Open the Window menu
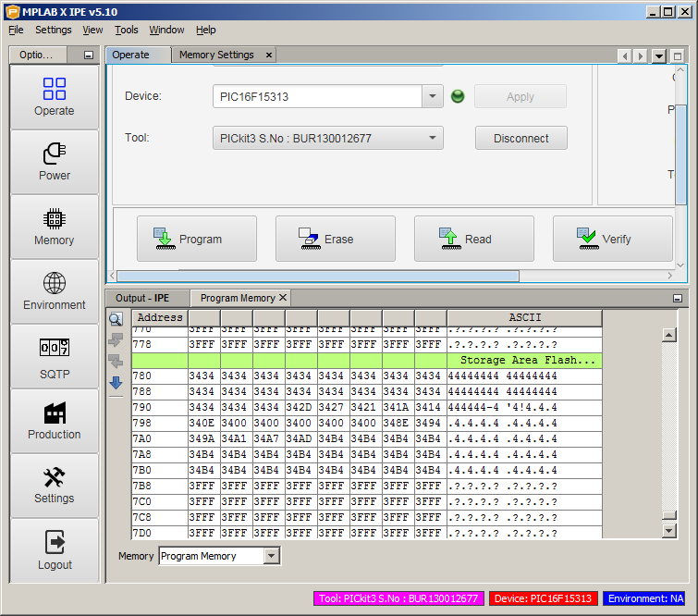Image resolution: width=698 pixels, height=616 pixels. tap(167, 30)
